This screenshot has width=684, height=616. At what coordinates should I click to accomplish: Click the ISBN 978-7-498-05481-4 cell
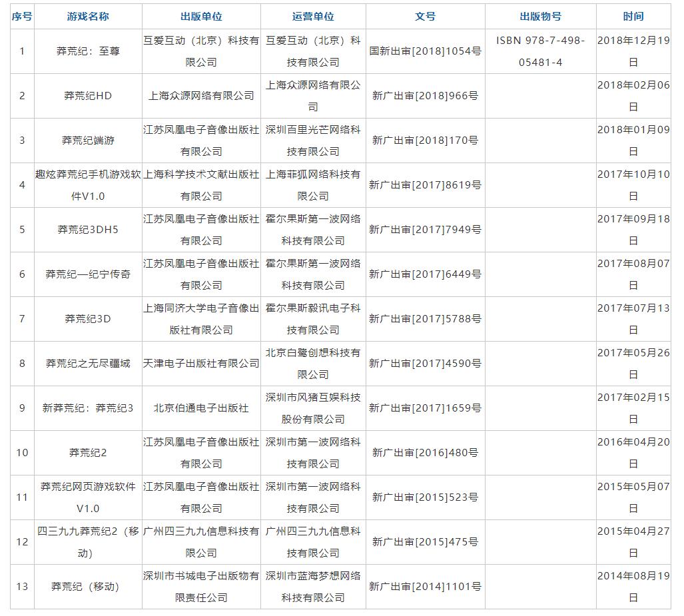click(x=540, y=51)
